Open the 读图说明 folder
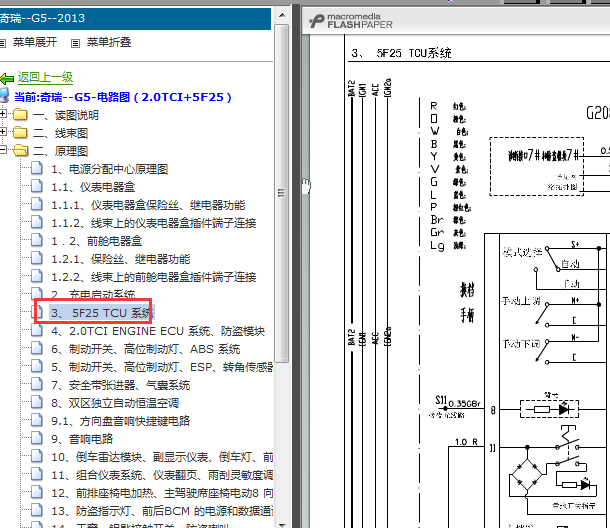Viewport: 610px width, 528px height. pyautogui.click(x=66, y=115)
